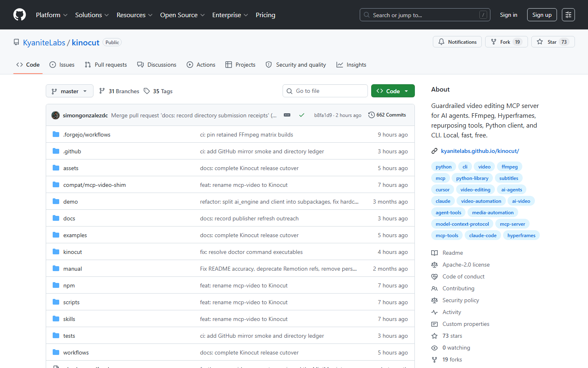The width and height of the screenshot is (588, 368).
Task: Click the folder icon next to demo
Action: (x=56, y=202)
